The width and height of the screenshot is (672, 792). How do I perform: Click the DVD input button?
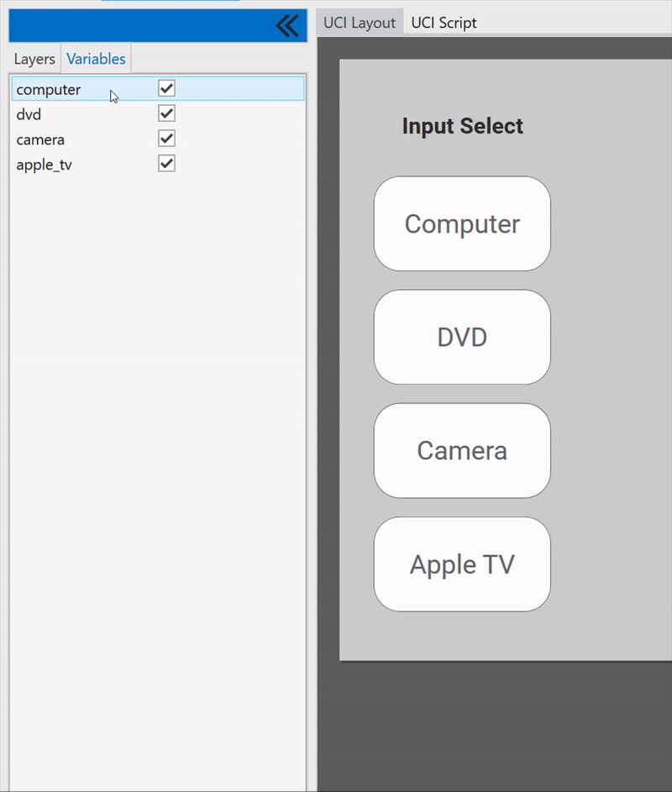[x=462, y=337]
